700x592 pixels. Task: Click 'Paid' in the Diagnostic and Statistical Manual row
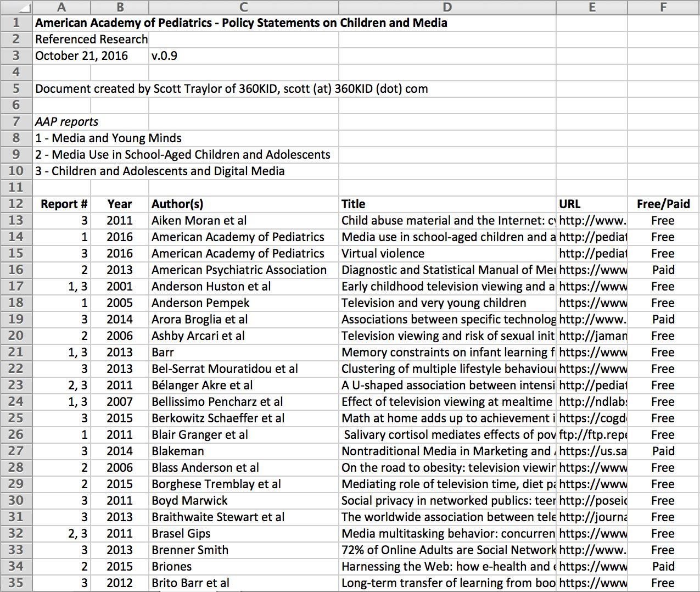[x=663, y=270]
